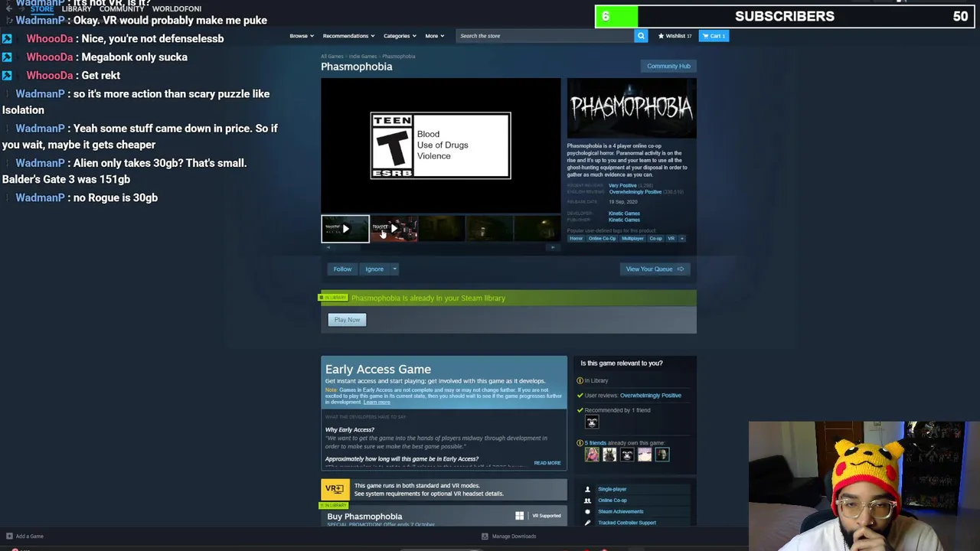Click the Online Co-op people icon
Viewport: 980px width, 551px height.
[x=587, y=500]
